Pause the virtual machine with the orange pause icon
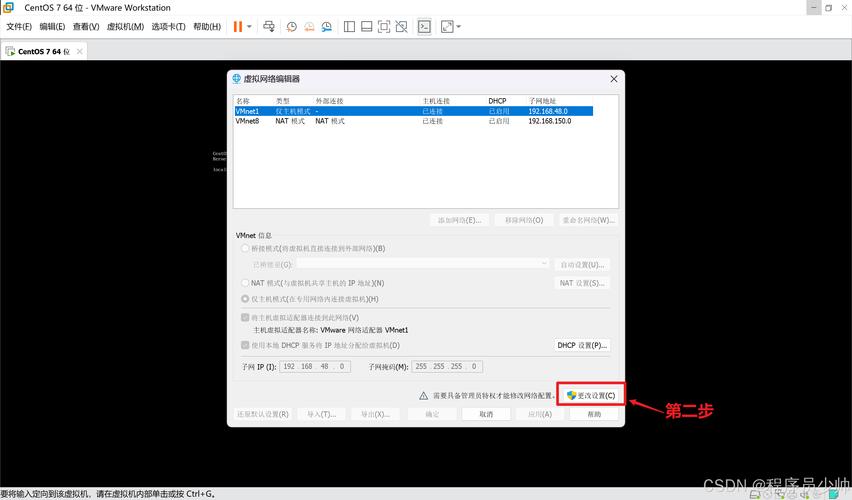852x500 pixels. pyautogui.click(x=238, y=27)
